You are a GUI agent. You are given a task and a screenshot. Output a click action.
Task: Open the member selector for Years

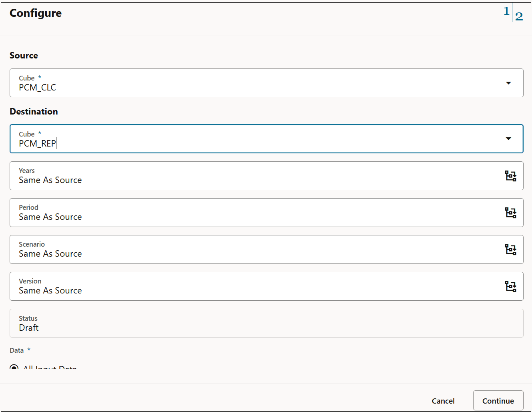click(x=511, y=176)
